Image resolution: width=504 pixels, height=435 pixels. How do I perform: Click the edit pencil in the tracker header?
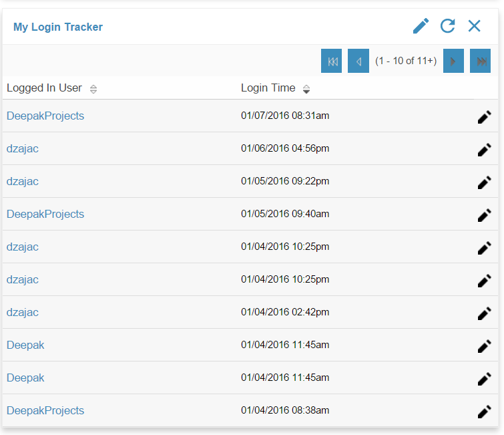(421, 26)
